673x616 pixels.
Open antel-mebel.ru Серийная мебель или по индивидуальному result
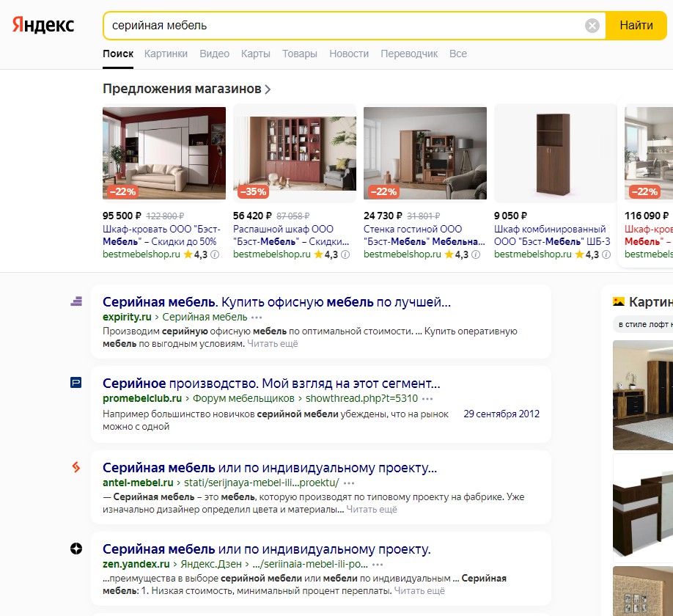[270, 468]
